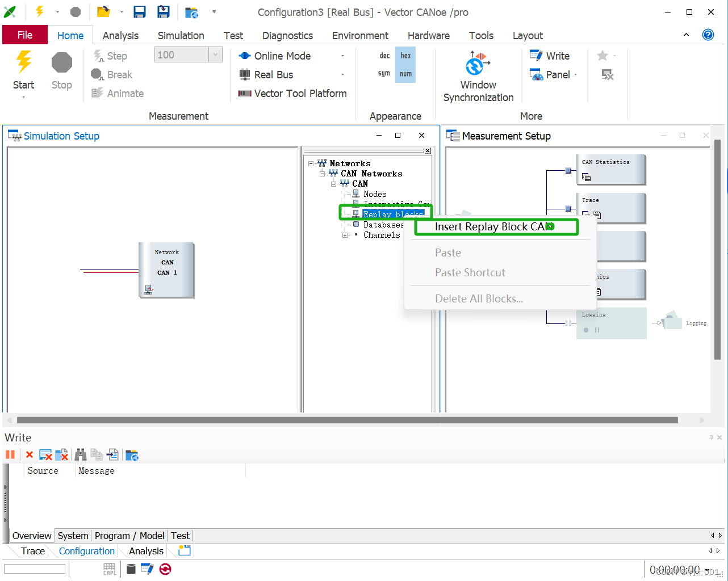Toggle hex number display

tap(405, 56)
